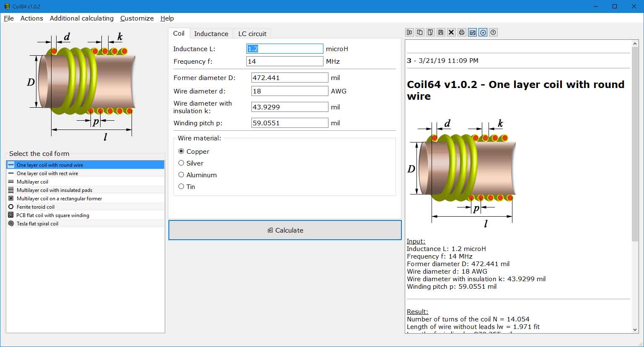Select One layer coil with round wire
This screenshot has height=347, width=644.
(x=85, y=165)
